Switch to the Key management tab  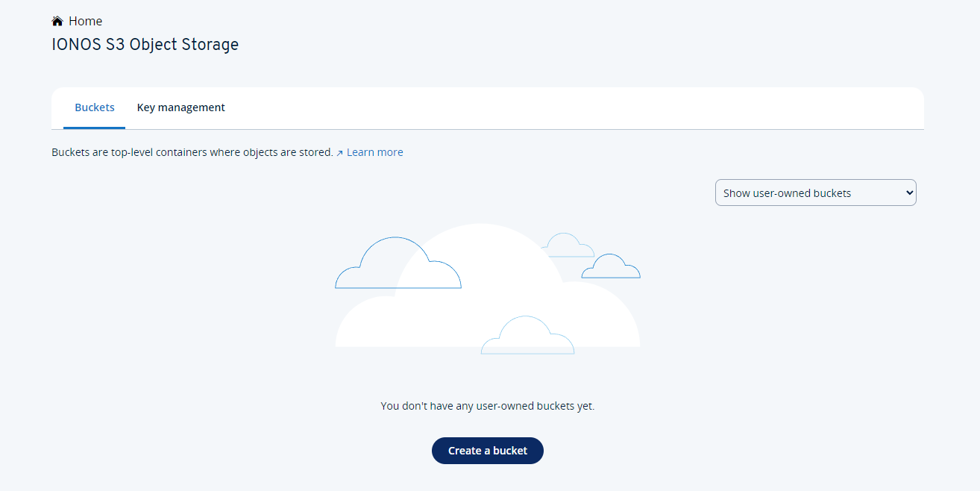coord(180,107)
